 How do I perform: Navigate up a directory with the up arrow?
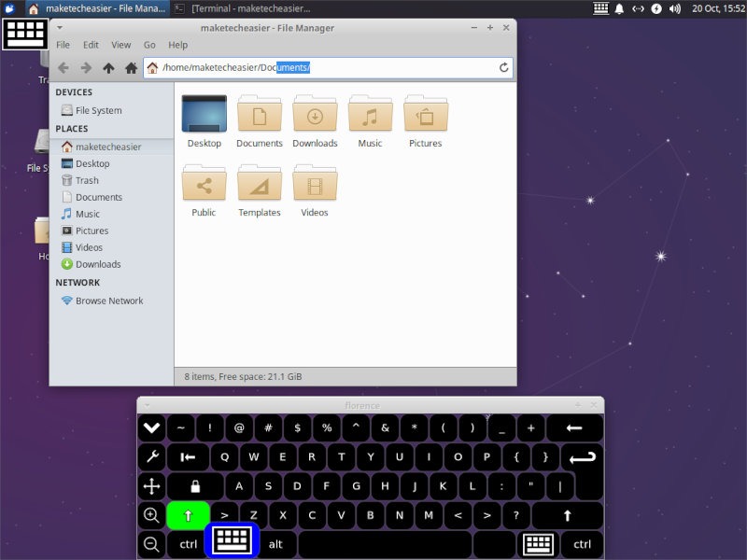click(x=106, y=67)
